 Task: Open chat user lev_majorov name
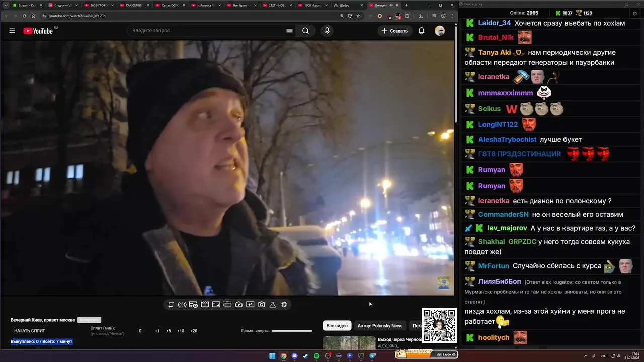(508, 228)
